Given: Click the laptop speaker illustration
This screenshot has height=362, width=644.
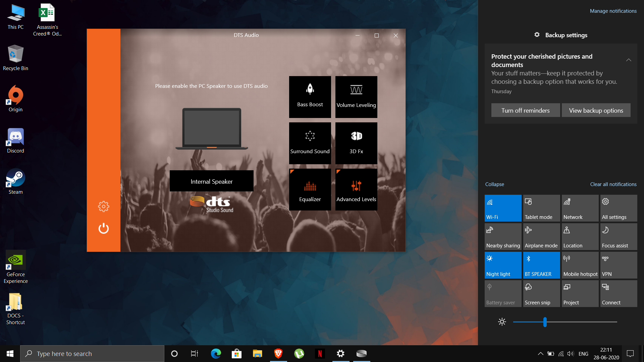Looking at the screenshot, I should pos(212,129).
